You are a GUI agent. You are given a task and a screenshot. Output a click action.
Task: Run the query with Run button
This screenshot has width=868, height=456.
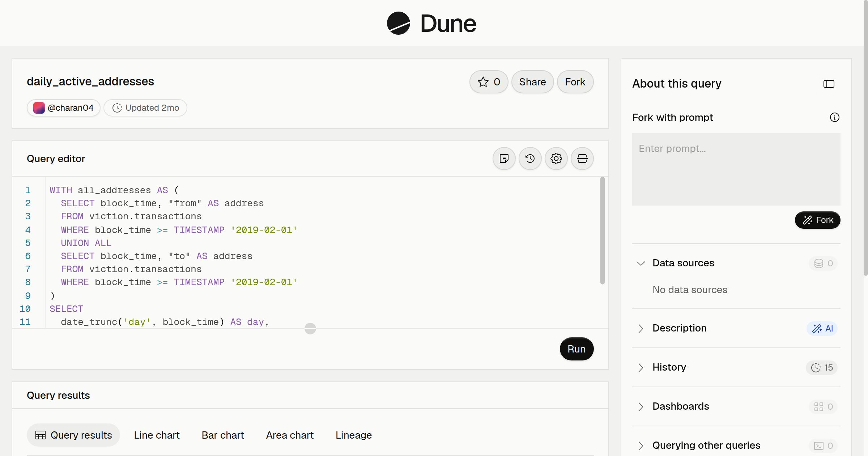click(576, 349)
